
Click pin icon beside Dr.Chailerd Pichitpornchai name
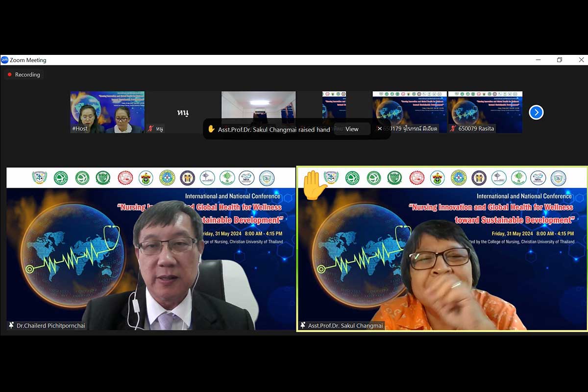coord(11,325)
